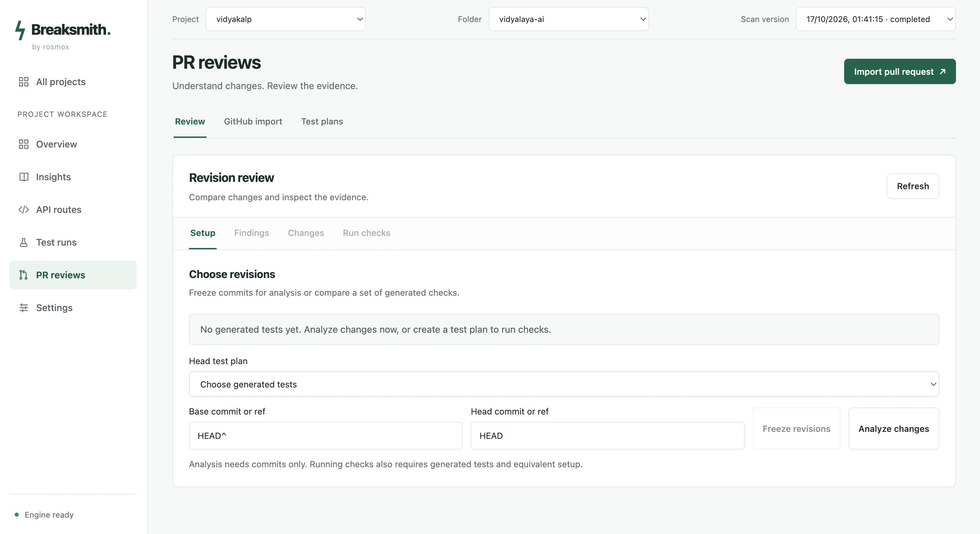The width and height of the screenshot is (980, 534).
Task: Open the Choose generated tests dropdown
Action: pos(564,384)
